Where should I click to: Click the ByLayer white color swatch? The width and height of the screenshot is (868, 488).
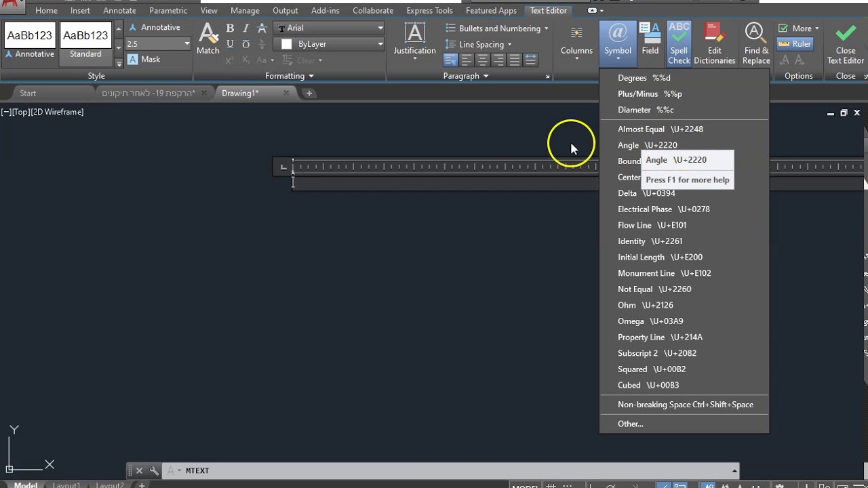(x=286, y=44)
